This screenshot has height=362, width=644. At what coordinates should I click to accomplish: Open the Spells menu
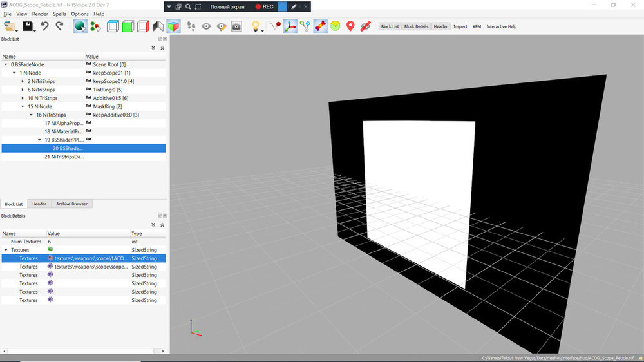coord(59,14)
